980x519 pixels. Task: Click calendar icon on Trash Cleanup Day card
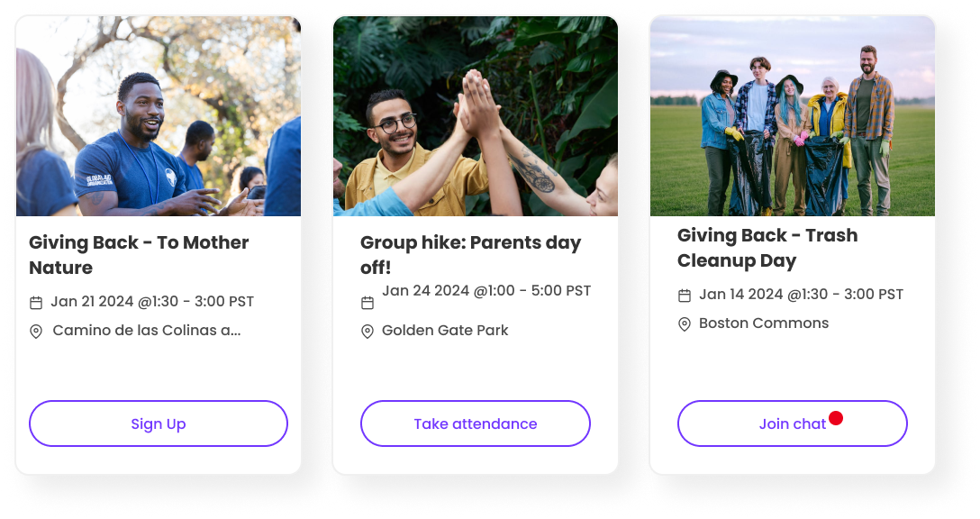point(685,296)
